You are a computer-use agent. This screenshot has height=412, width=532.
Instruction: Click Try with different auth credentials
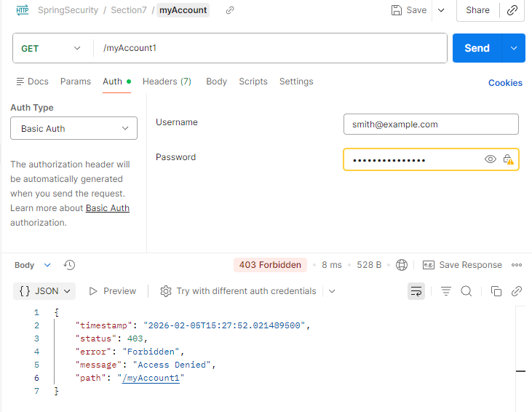coord(238,291)
